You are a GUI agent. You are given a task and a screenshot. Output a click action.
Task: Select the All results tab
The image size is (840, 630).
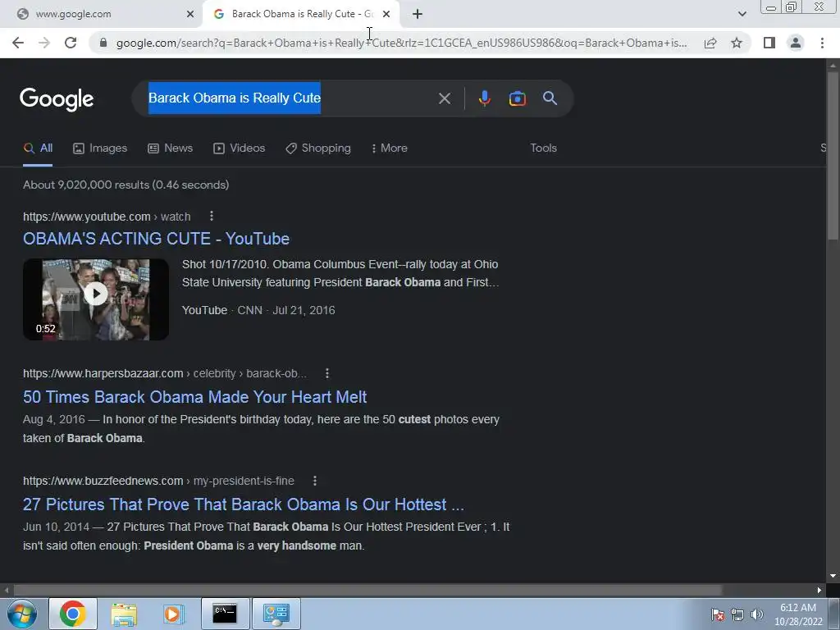[38, 148]
